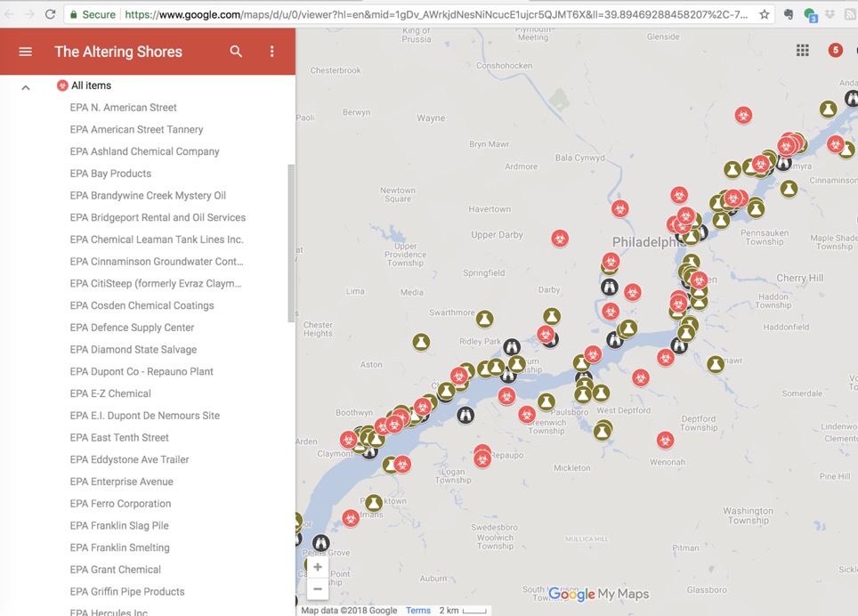Choose the EPA Grant Chemical entry
This screenshot has width=858, height=616.
pos(116,570)
